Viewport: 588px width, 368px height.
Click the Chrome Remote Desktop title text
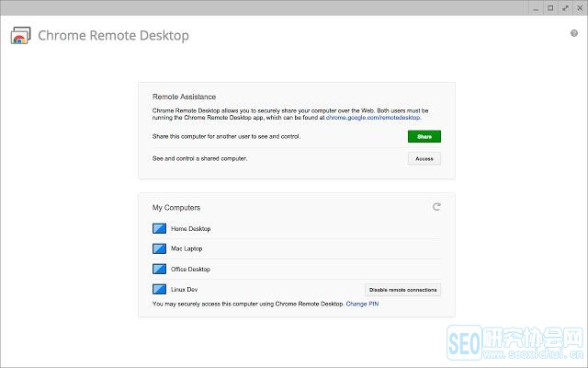(113, 36)
